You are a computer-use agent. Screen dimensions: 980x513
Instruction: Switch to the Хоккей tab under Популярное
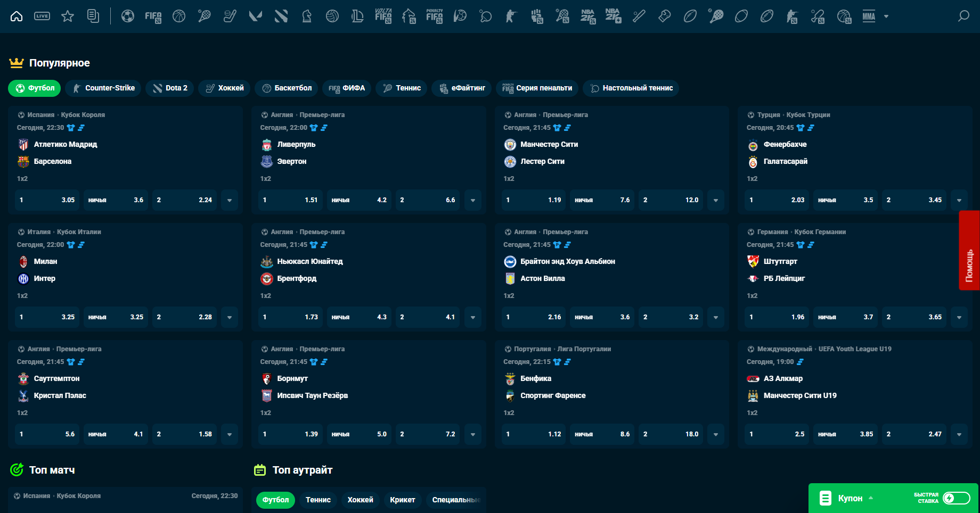pyautogui.click(x=224, y=88)
